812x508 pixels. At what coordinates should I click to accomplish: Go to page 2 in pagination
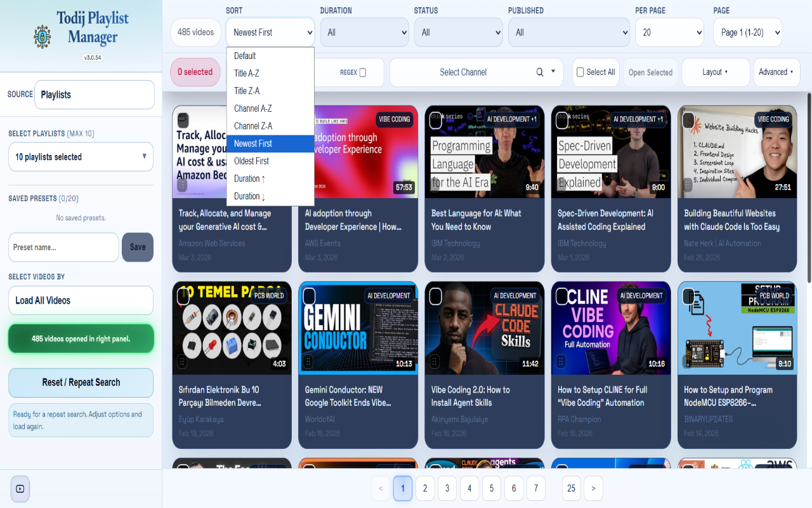click(425, 488)
